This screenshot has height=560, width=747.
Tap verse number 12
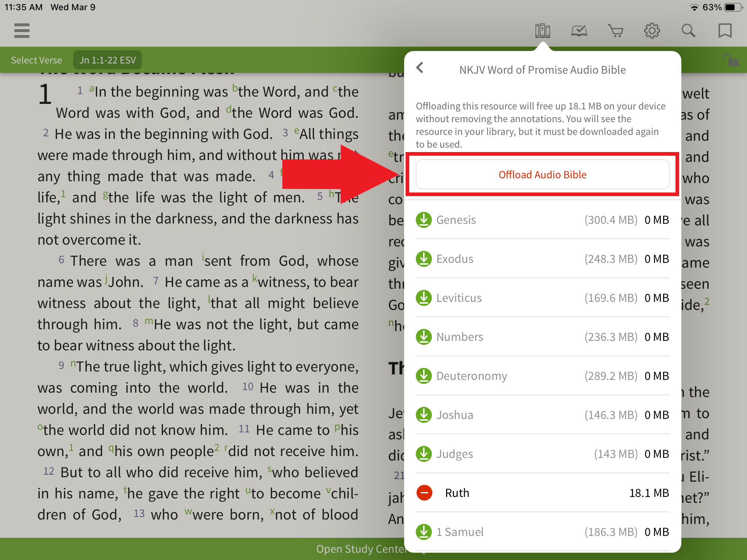pos(49,471)
